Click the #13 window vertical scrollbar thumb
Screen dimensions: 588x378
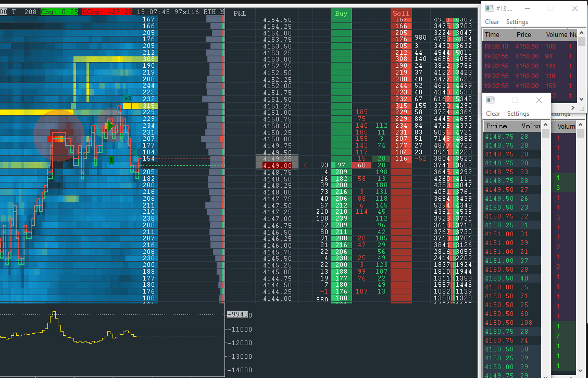pyautogui.click(x=581, y=41)
